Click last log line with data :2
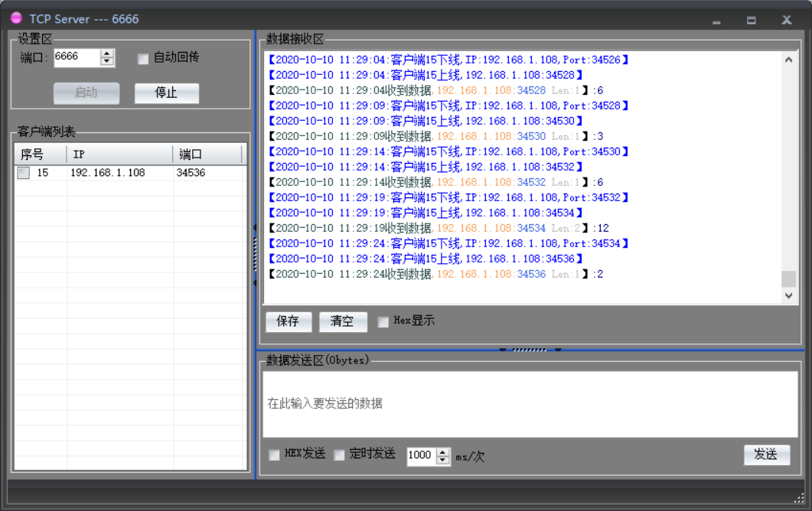This screenshot has height=511, width=812. [436, 275]
